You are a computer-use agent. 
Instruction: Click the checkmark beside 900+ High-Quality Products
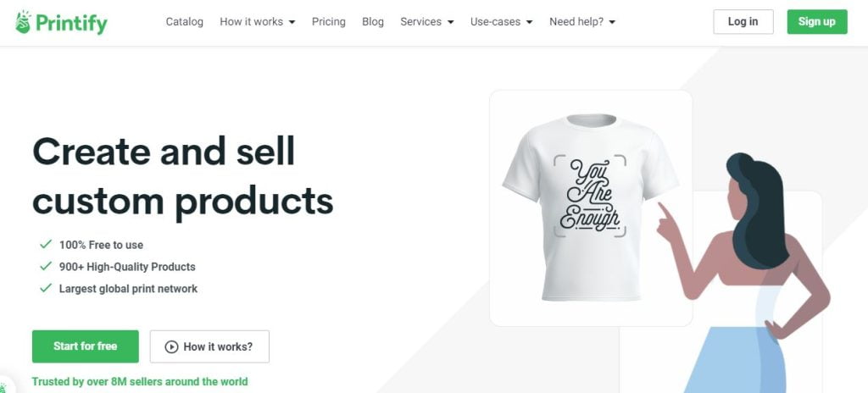[46, 267]
